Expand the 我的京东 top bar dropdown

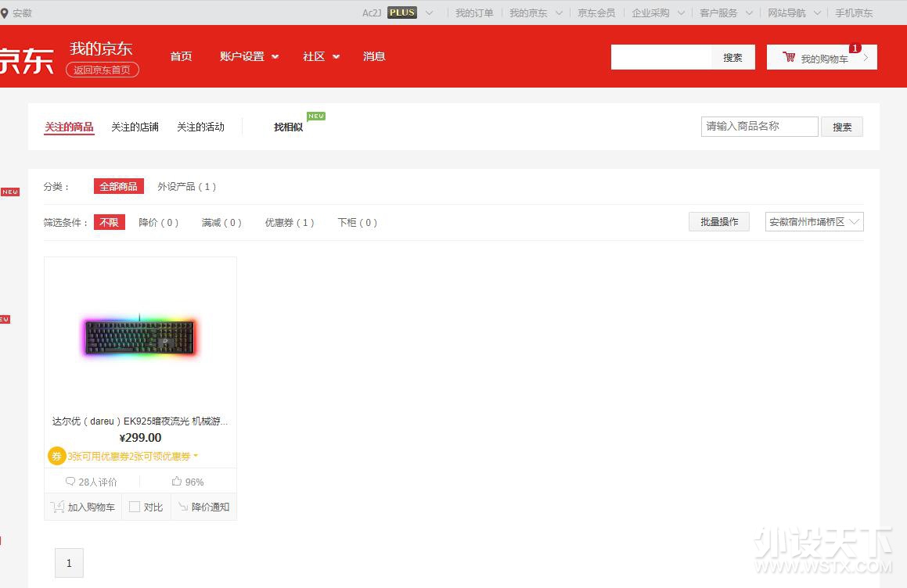pyautogui.click(x=559, y=13)
